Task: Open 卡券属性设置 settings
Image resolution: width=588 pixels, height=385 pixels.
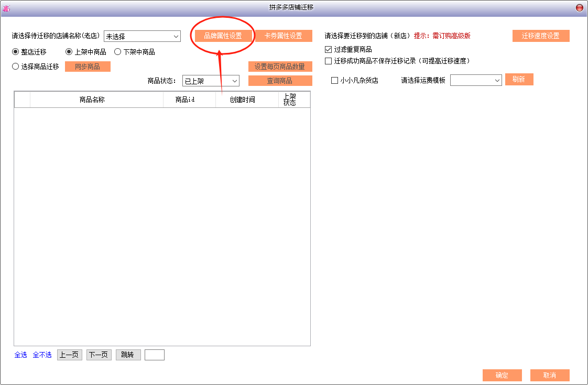Action: (284, 36)
